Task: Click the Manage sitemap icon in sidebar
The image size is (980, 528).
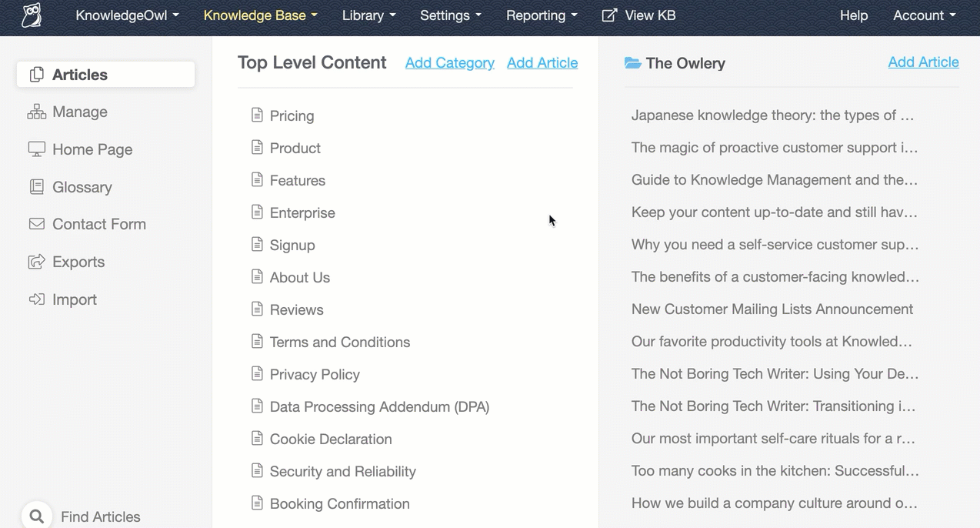Action: click(x=36, y=112)
